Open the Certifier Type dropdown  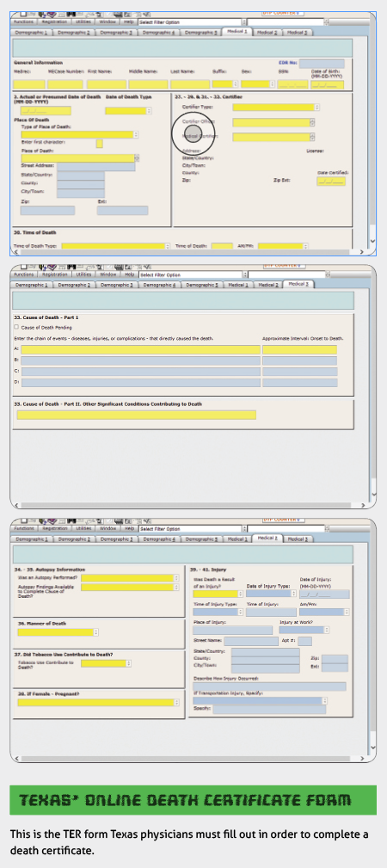(276, 108)
